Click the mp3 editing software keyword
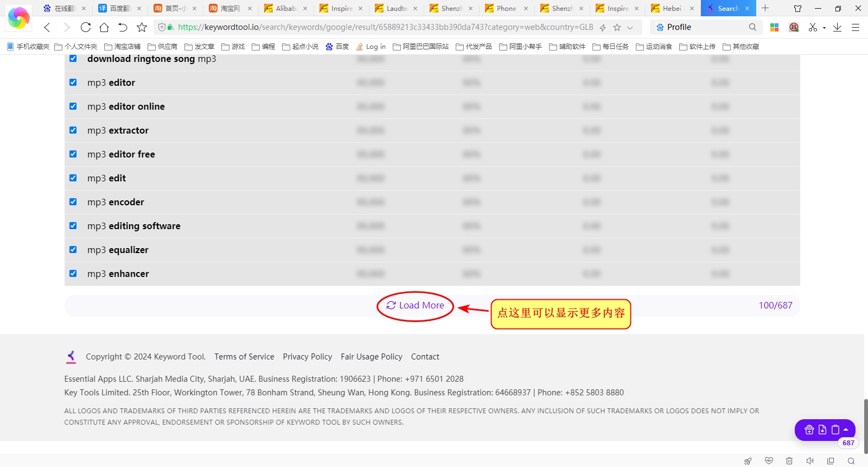868x467 pixels. click(134, 226)
